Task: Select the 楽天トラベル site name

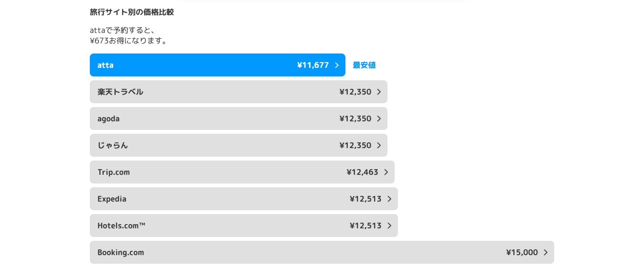Action: click(x=120, y=92)
